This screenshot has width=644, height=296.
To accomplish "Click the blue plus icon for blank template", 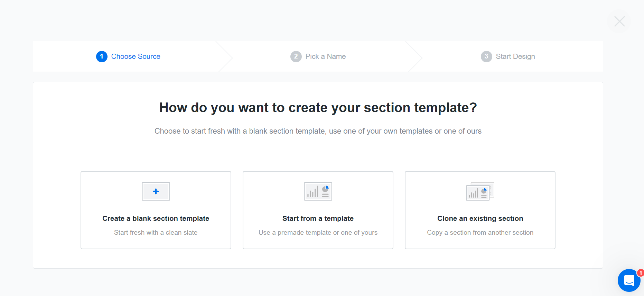I will [x=156, y=191].
